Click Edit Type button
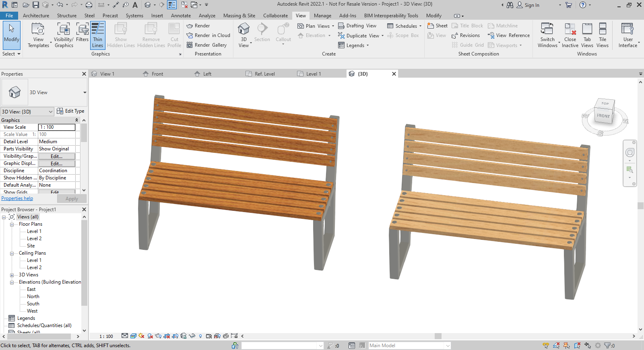The width and height of the screenshot is (644, 350). point(71,111)
